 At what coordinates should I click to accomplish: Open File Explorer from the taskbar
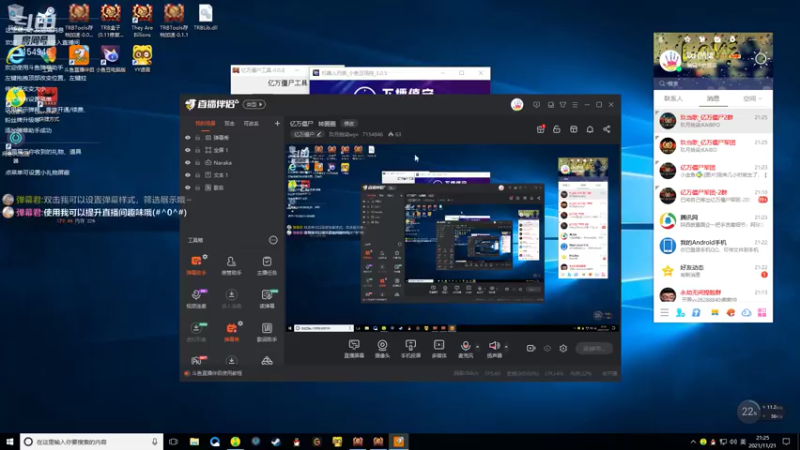pyautogui.click(x=194, y=442)
